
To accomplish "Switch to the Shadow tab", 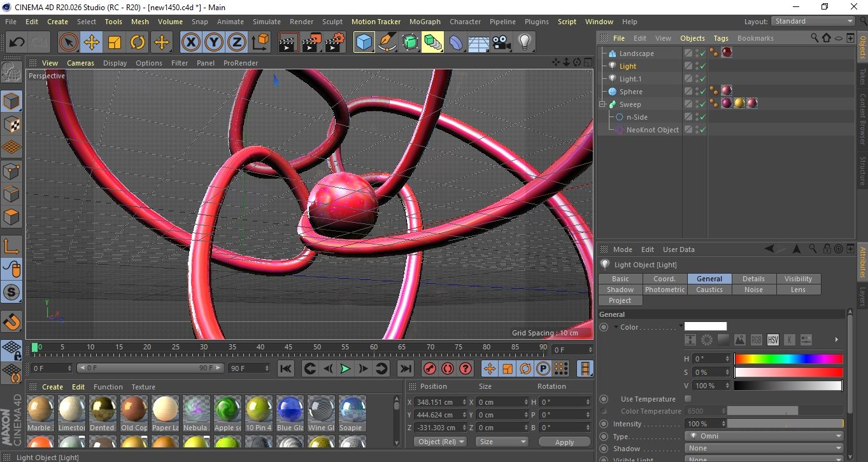I will tap(620, 290).
